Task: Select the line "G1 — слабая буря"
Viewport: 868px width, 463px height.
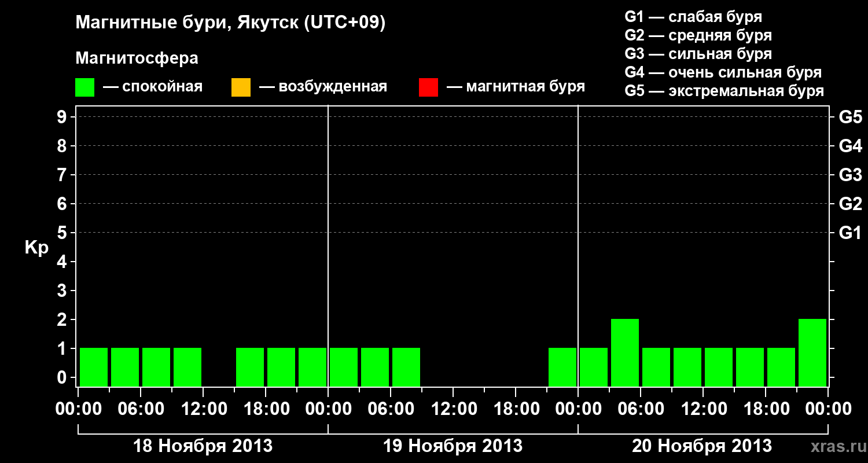Action: click(693, 16)
